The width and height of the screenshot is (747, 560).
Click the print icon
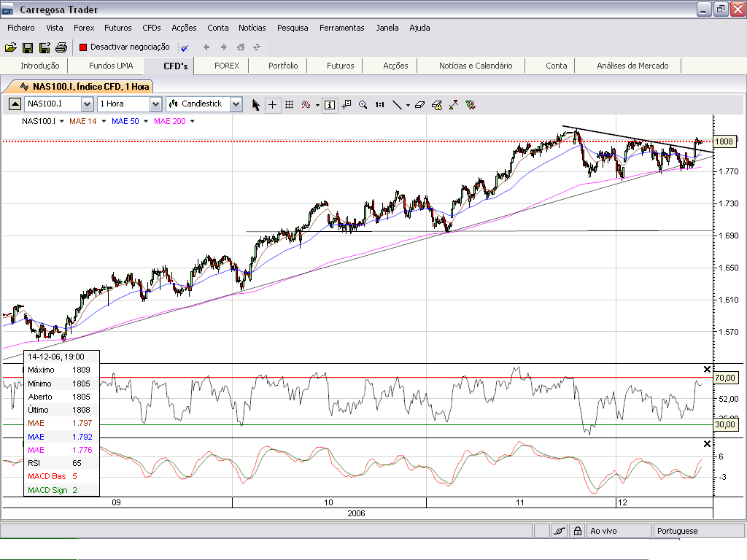61,47
